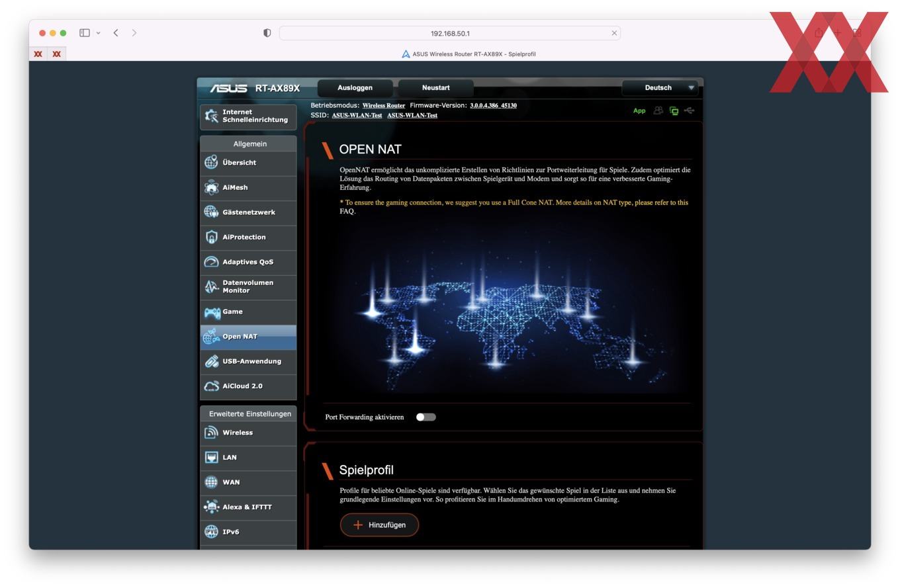Click the Gästenetzwerk globe icon
The width and height of the screenshot is (900, 588).
point(211,212)
